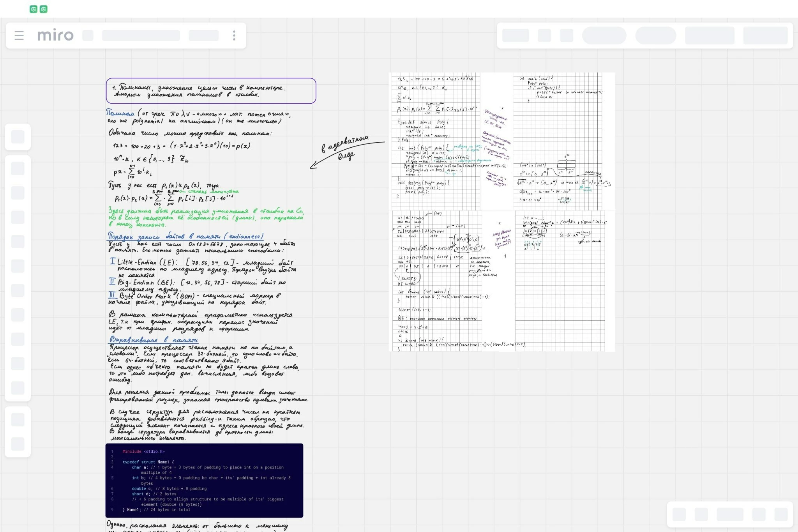Click the miro logo
The image size is (798, 532).
tap(55, 35)
